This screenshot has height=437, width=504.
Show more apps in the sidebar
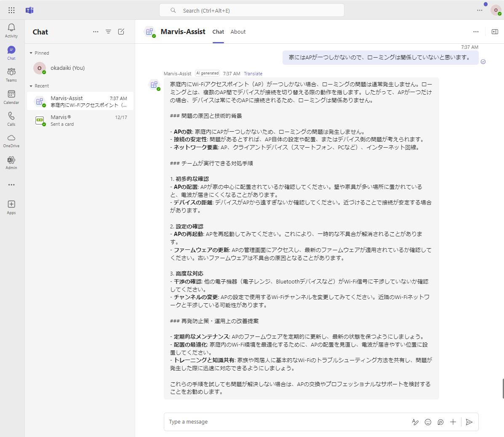[11, 185]
